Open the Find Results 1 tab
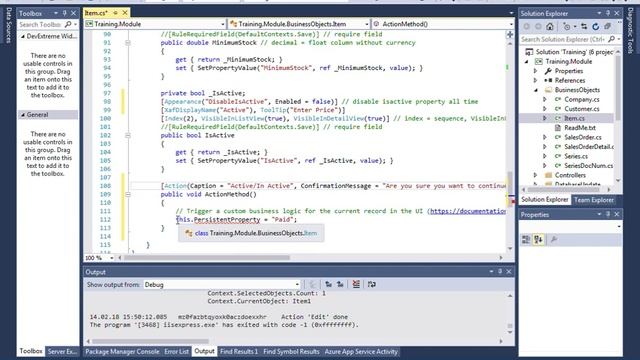The height and width of the screenshot is (360, 640). coord(239,351)
